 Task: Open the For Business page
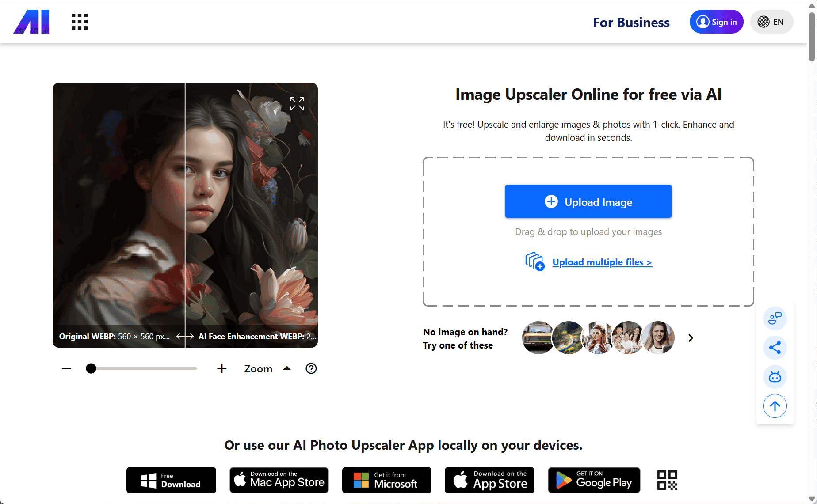point(631,22)
